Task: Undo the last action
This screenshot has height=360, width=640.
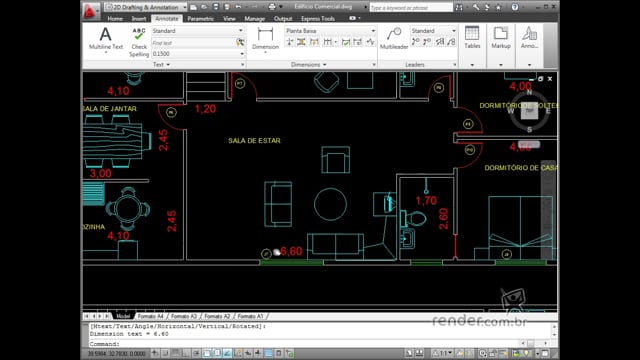Action: [x=238, y=7]
